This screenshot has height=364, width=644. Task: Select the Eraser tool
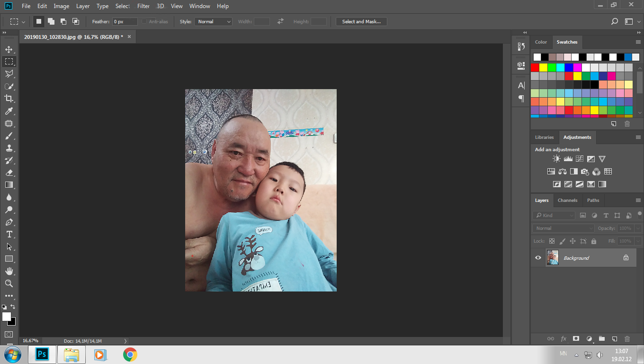9,173
